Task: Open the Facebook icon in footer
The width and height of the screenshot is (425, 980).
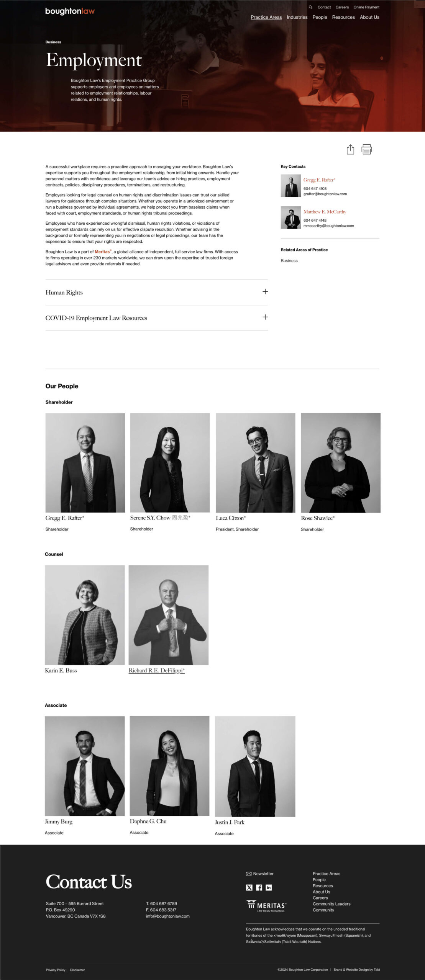Action: pos(259,887)
